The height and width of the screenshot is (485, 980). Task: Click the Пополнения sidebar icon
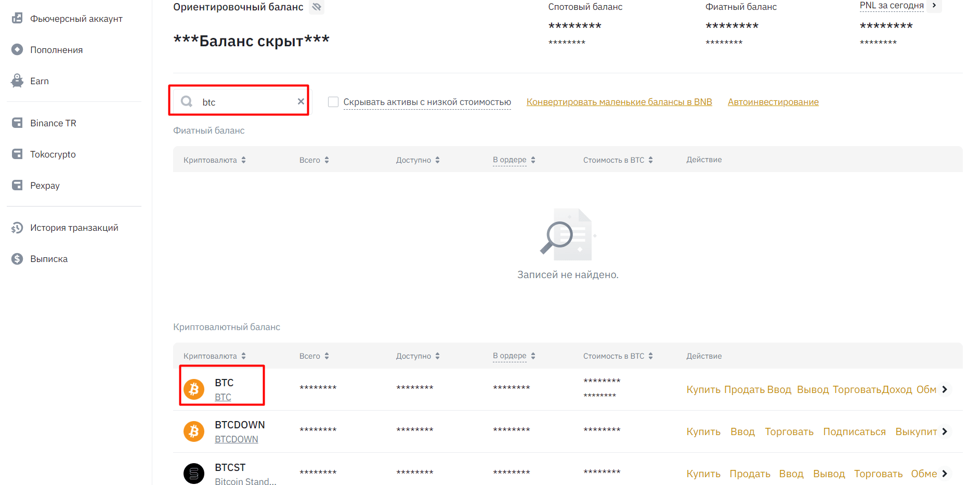coord(17,49)
